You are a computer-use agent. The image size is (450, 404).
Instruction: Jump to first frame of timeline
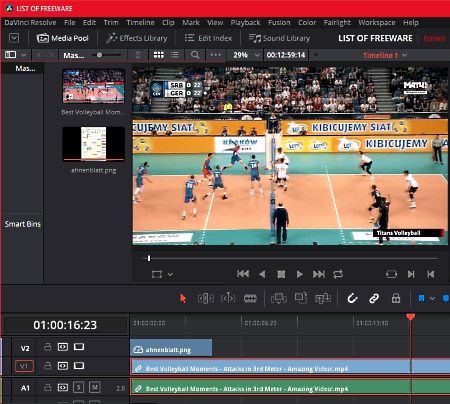(x=243, y=274)
